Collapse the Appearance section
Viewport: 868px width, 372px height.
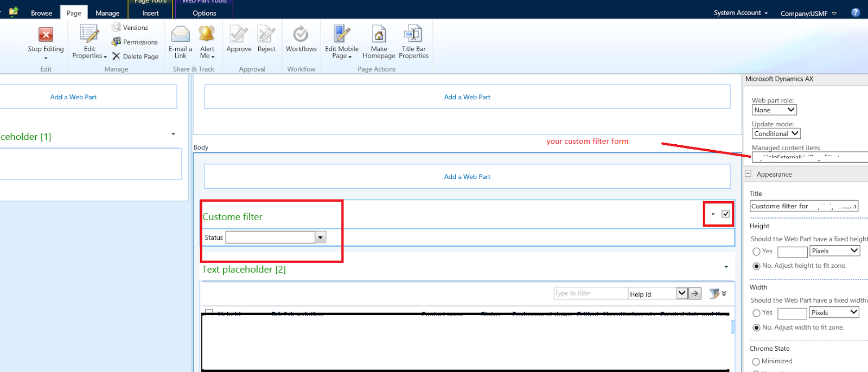point(748,174)
